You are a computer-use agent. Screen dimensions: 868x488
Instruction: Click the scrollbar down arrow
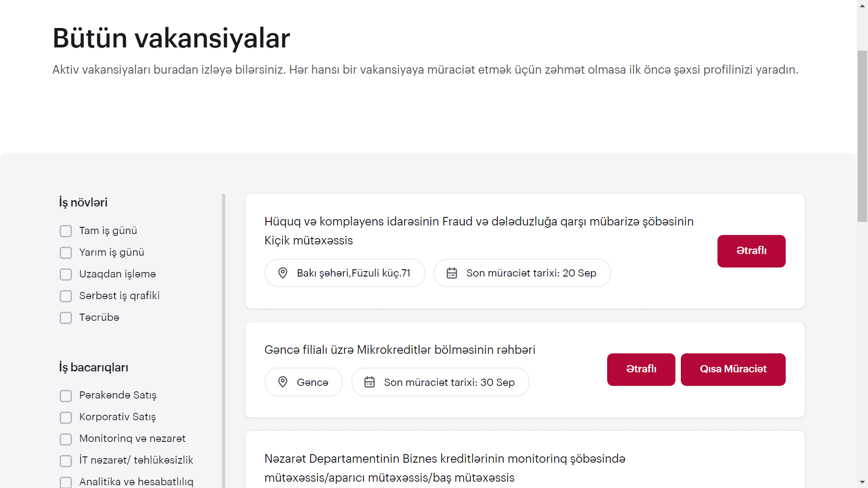click(863, 483)
